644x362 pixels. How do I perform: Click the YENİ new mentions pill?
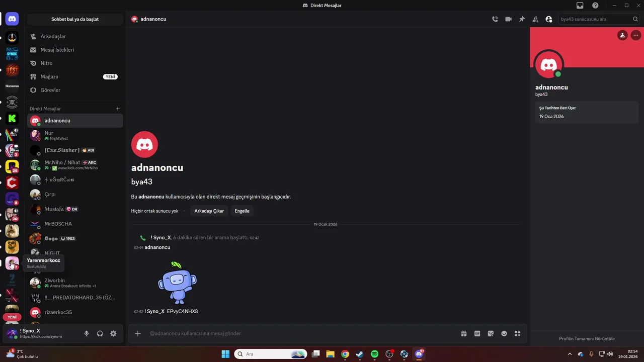[x=12, y=317]
